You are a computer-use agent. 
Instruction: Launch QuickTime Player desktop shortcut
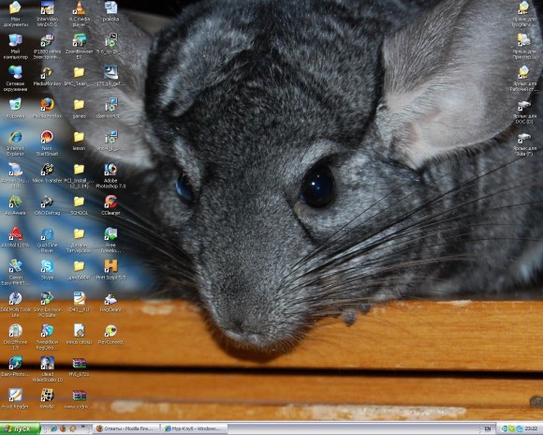47,240
